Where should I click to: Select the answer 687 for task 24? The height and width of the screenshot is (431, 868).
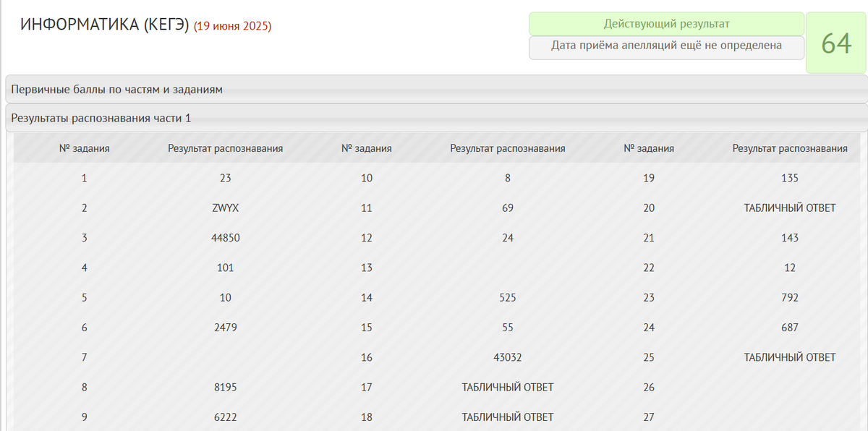(790, 328)
